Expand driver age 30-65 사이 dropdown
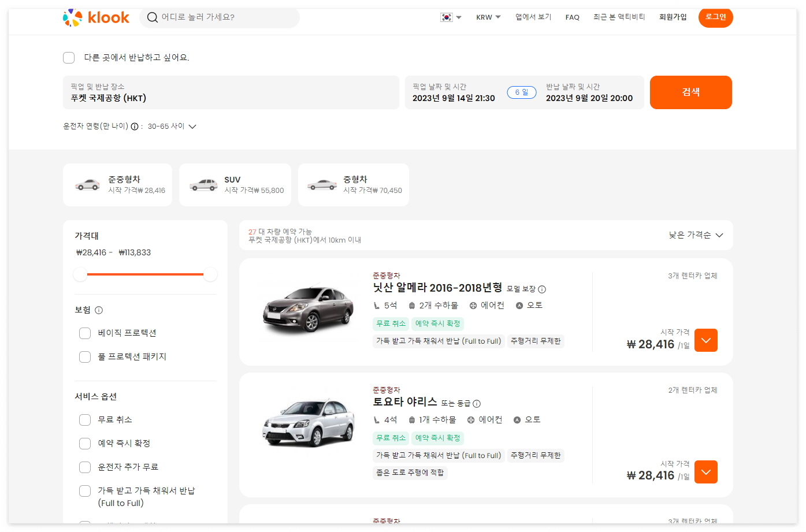Image resolution: width=806 pixels, height=532 pixels. click(x=172, y=127)
